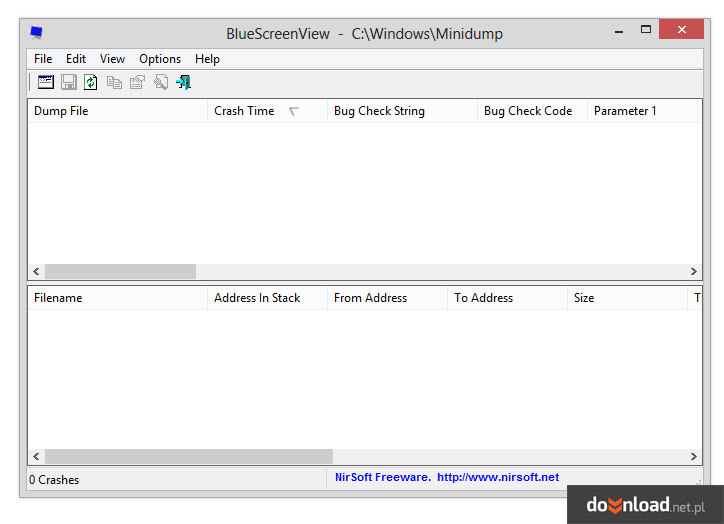Click the Exit toolbar icon
Screen dimensions: 724x524
point(183,82)
